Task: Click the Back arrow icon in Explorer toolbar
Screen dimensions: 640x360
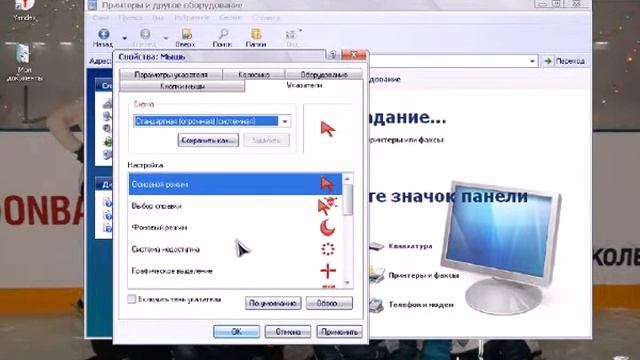Action: pyautogui.click(x=104, y=34)
